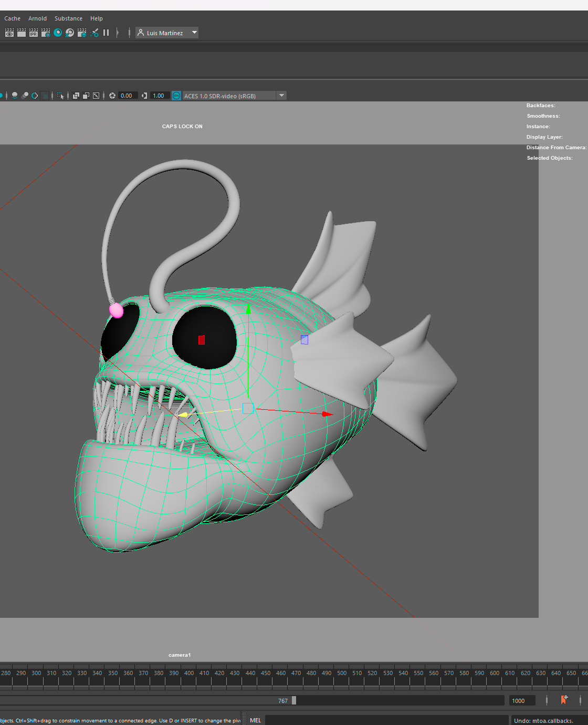The width and height of the screenshot is (588, 725).
Task: Click the gamma icon in viewport toolbar
Action: (x=144, y=96)
